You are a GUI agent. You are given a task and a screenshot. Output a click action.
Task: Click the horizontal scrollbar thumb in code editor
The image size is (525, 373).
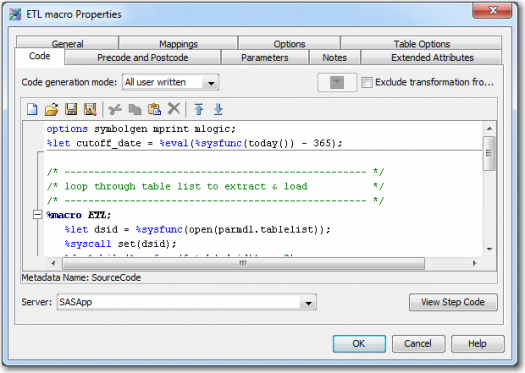click(x=243, y=263)
